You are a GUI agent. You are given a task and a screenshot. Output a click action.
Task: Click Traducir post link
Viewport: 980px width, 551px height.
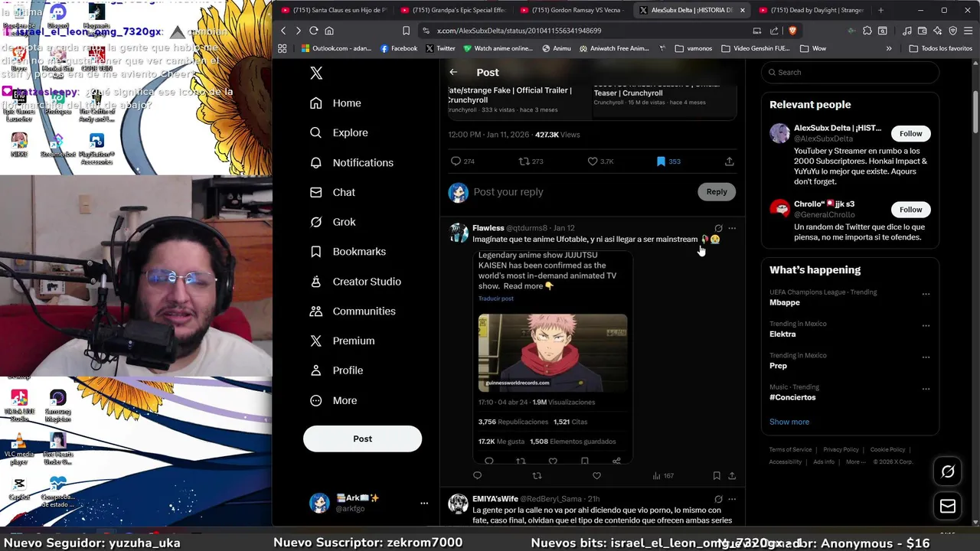pos(496,298)
